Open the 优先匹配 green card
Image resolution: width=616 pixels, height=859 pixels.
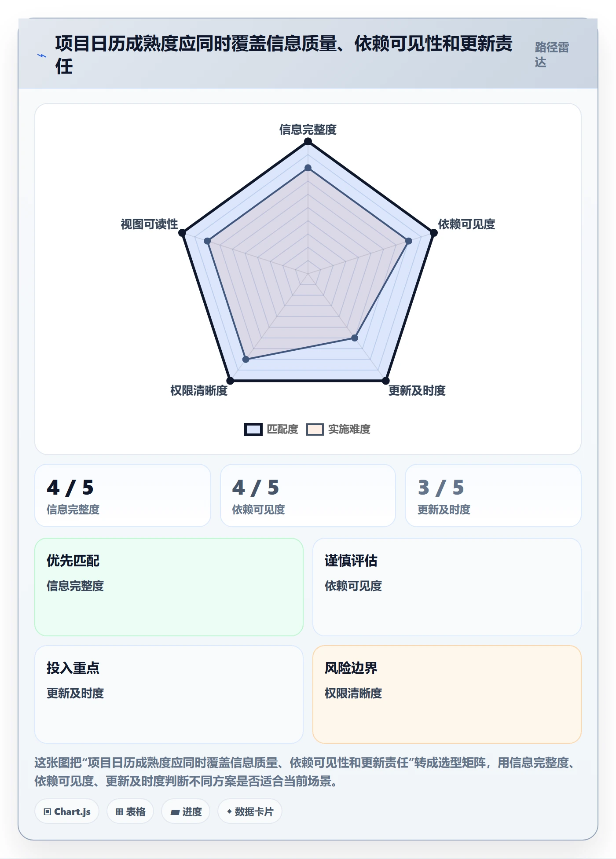coord(169,587)
